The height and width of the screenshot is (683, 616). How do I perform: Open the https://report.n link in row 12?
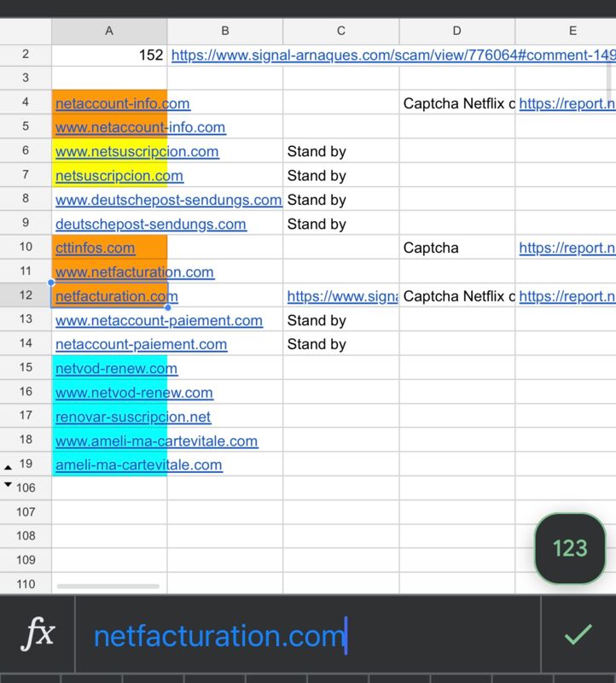coord(567,296)
